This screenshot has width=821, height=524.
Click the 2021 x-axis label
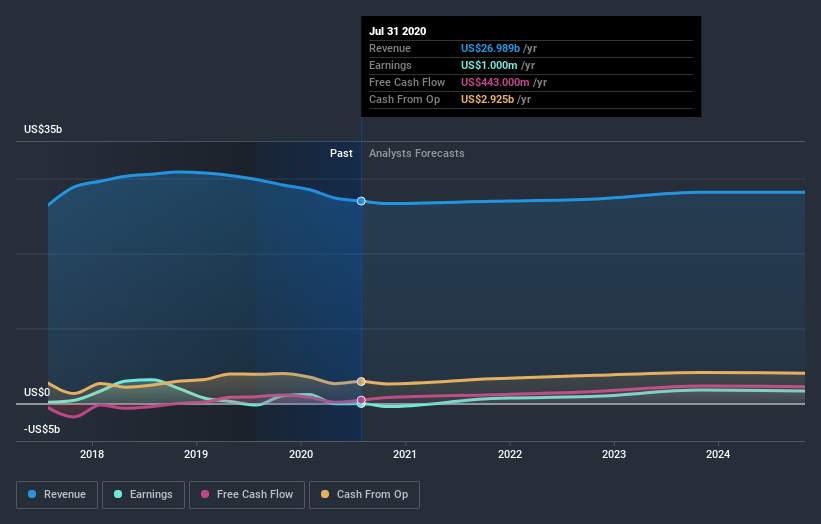coord(405,454)
